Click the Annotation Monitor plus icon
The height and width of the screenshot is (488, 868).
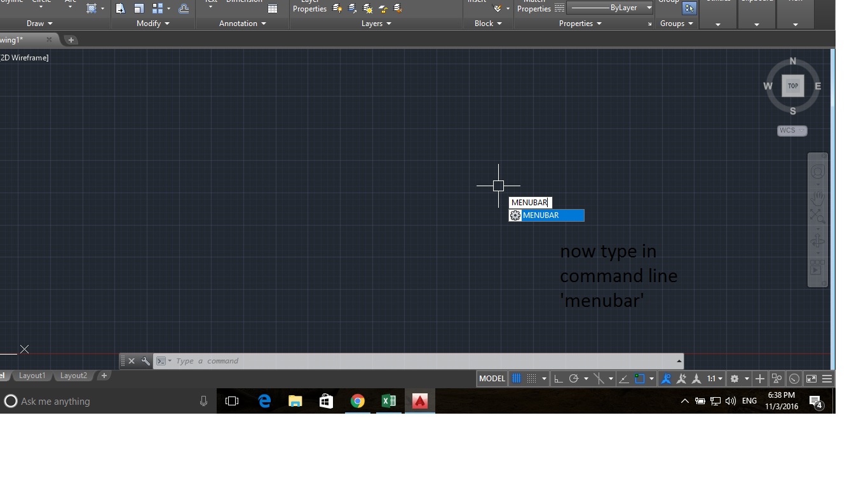click(x=760, y=379)
